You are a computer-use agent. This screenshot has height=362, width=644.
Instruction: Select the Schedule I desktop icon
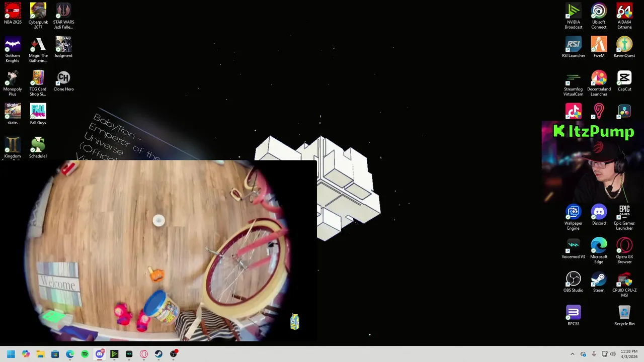(38, 148)
